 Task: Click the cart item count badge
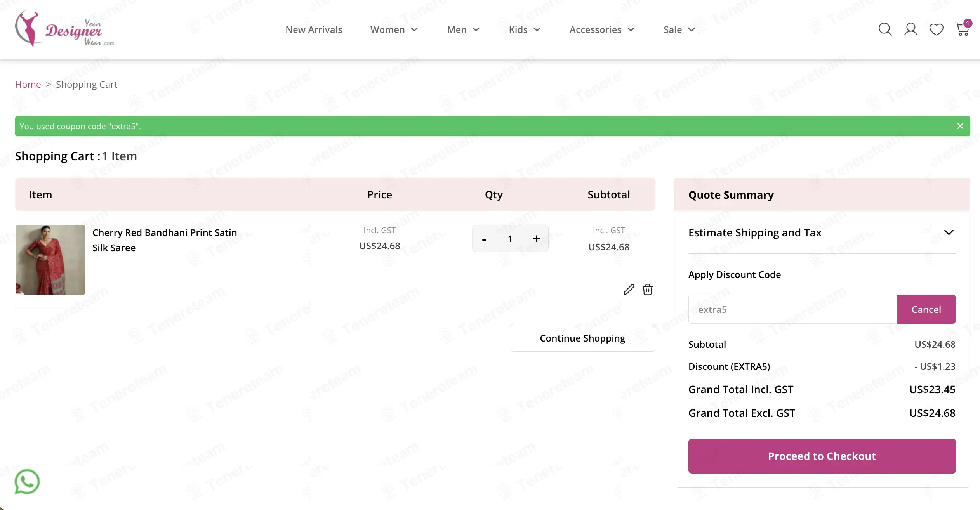coord(968,24)
